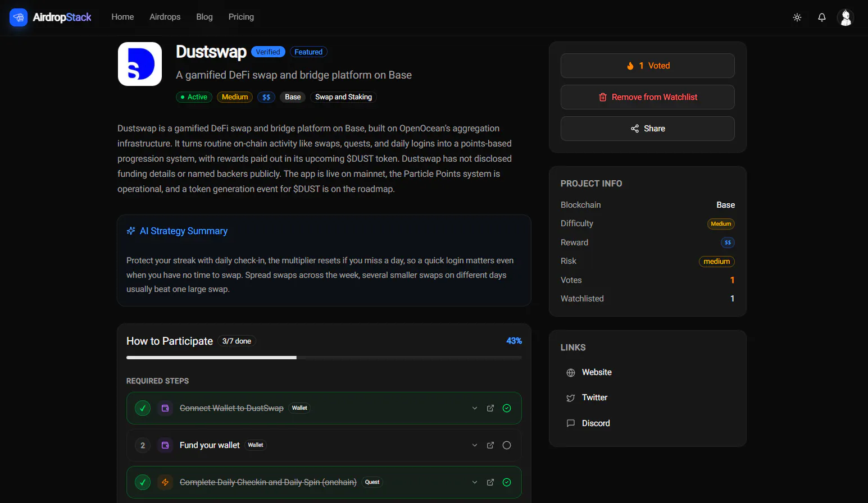Click the 3/7 done badge
The width and height of the screenshot is (868, 503).
click(x=237, y=341)
